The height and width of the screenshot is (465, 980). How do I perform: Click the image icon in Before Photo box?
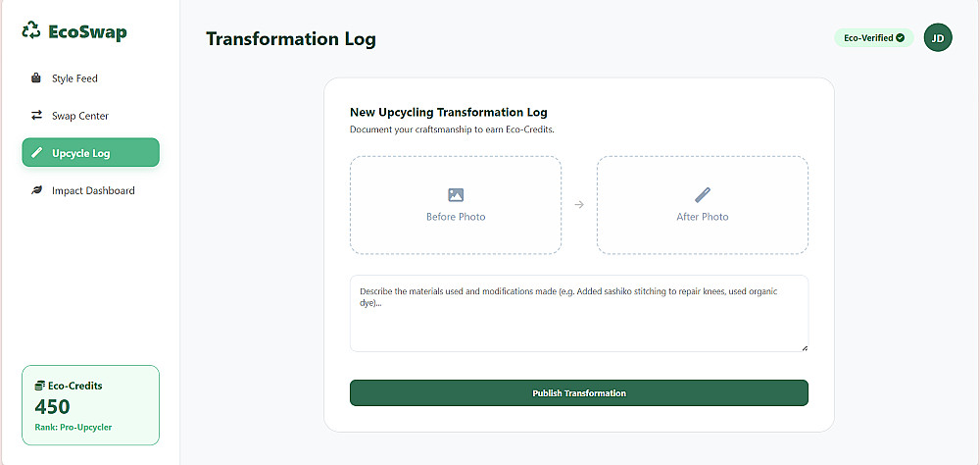456,195
